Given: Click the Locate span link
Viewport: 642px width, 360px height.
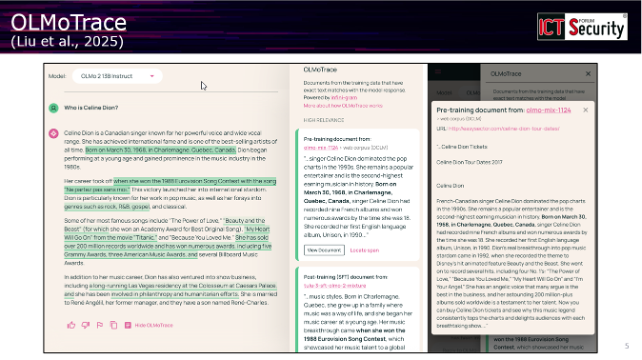Looking at the screenshot, I should point(364,250).
